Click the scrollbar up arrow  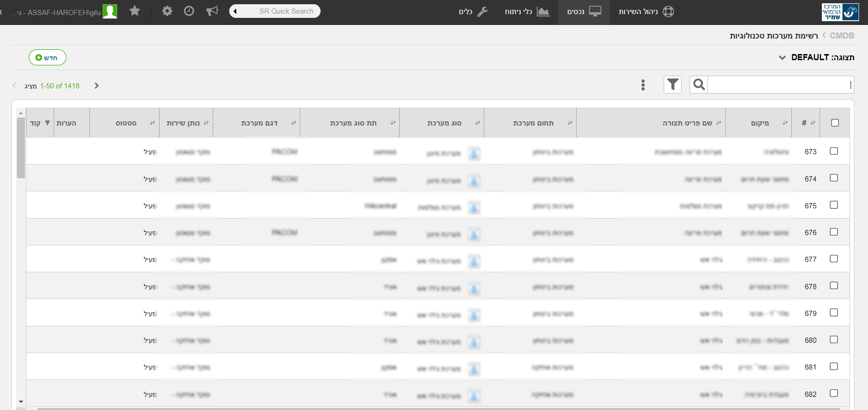click(x=21, y=113)
